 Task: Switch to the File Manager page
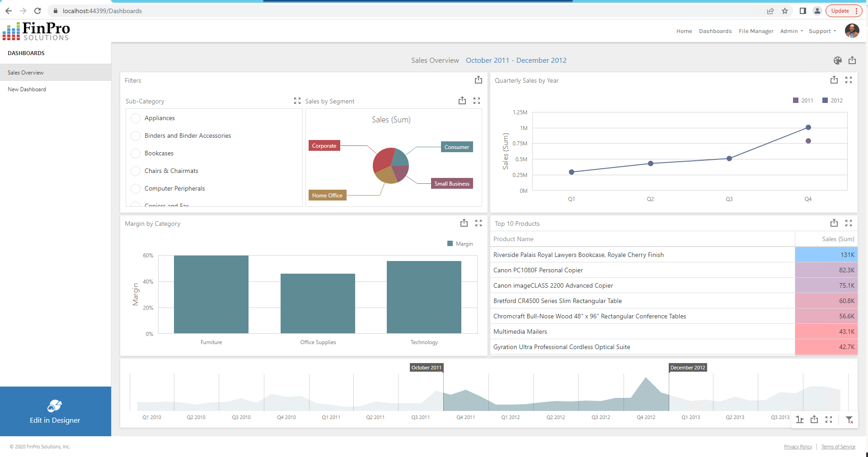755,31
